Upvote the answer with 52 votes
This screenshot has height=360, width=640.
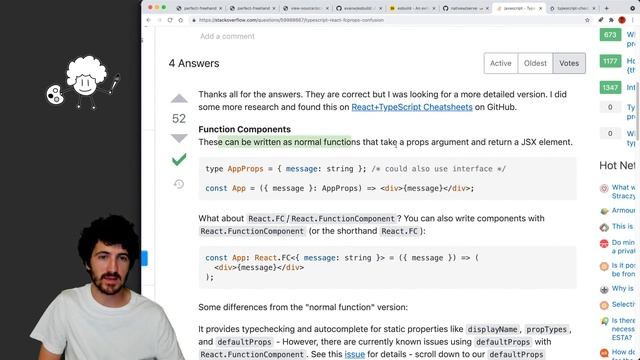click(179, 98)
